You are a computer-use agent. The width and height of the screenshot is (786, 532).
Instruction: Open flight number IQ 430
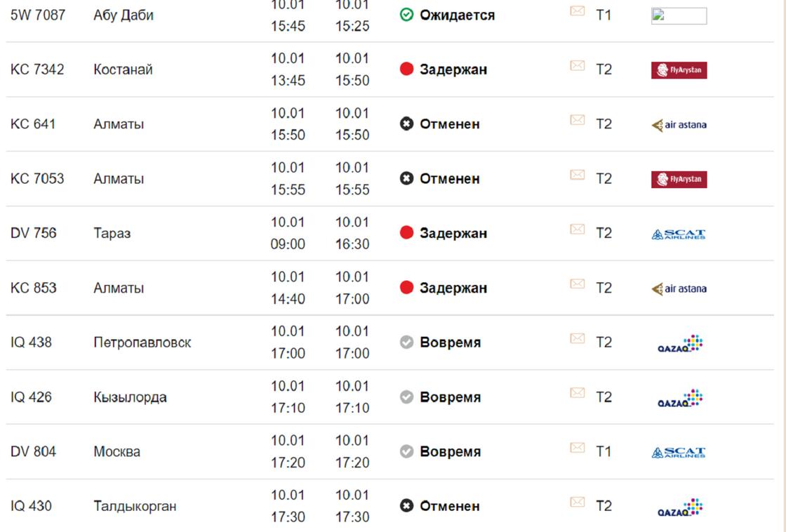coord(31,506)
